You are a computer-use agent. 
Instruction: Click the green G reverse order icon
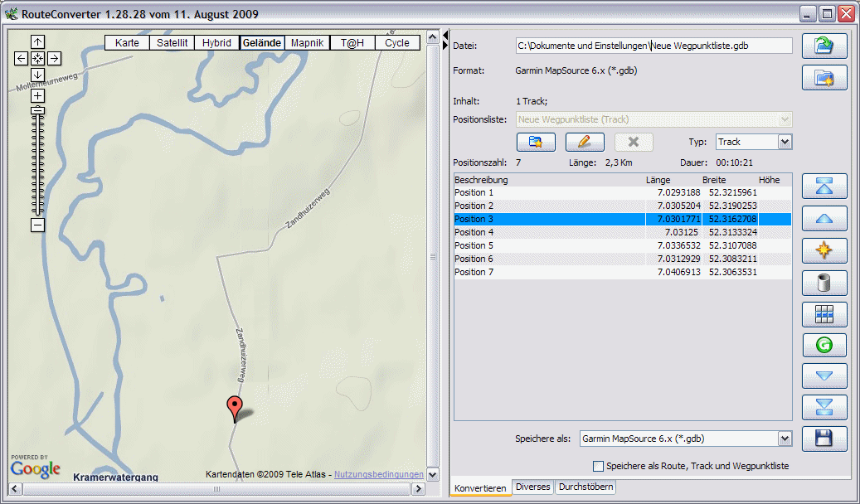coord(824,345)
